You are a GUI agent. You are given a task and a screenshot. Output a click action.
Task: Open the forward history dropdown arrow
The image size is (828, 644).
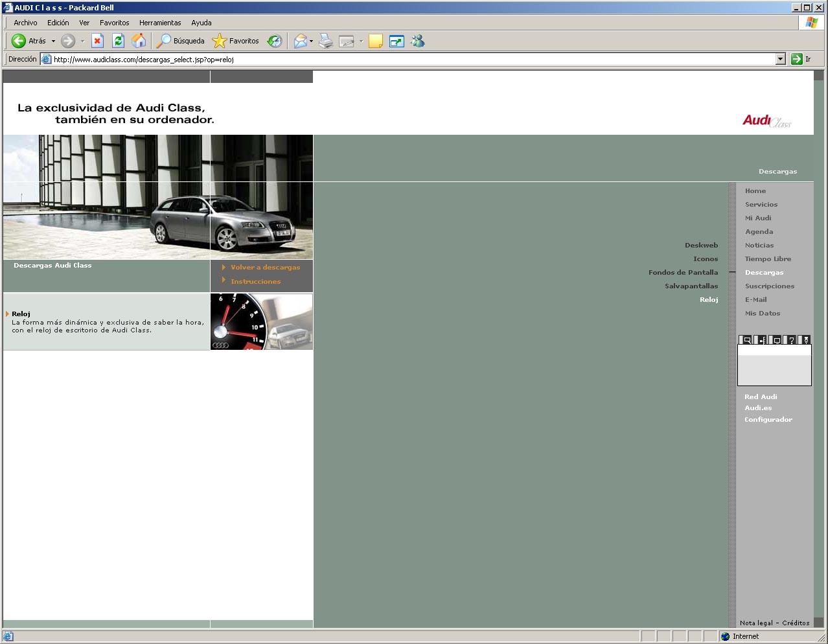click(x=82, y=41)
